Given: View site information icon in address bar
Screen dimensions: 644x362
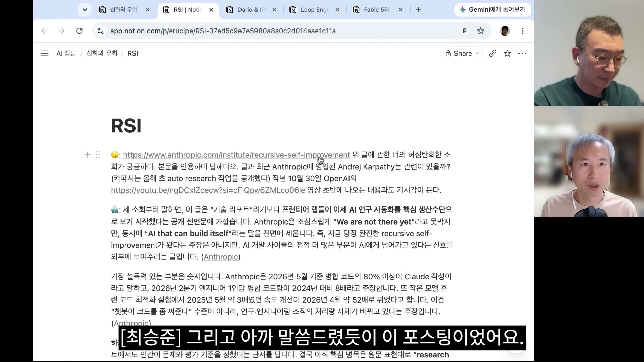Looking at the screenshot, I should (x=100, y=31).
